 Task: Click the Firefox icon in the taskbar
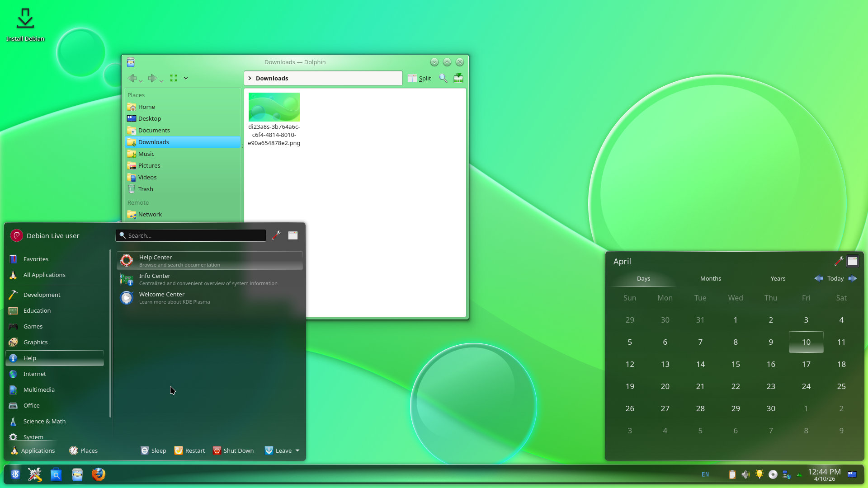coord(98,474)
